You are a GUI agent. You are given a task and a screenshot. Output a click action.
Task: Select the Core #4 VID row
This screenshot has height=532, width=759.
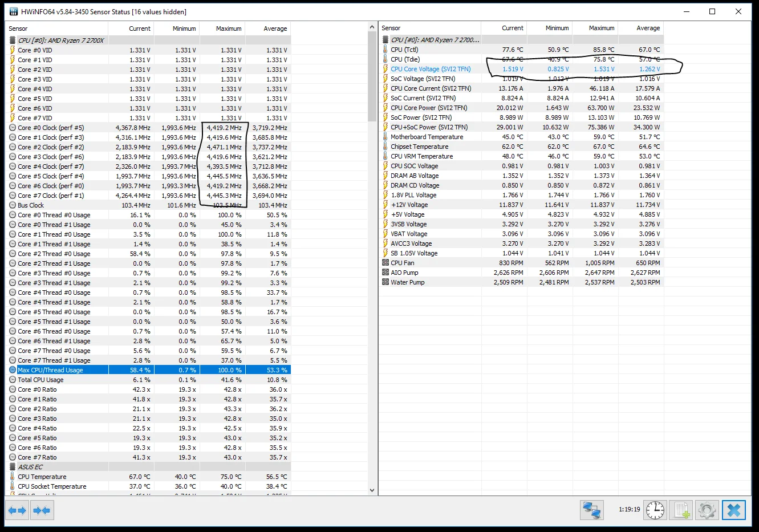(148, 89)
